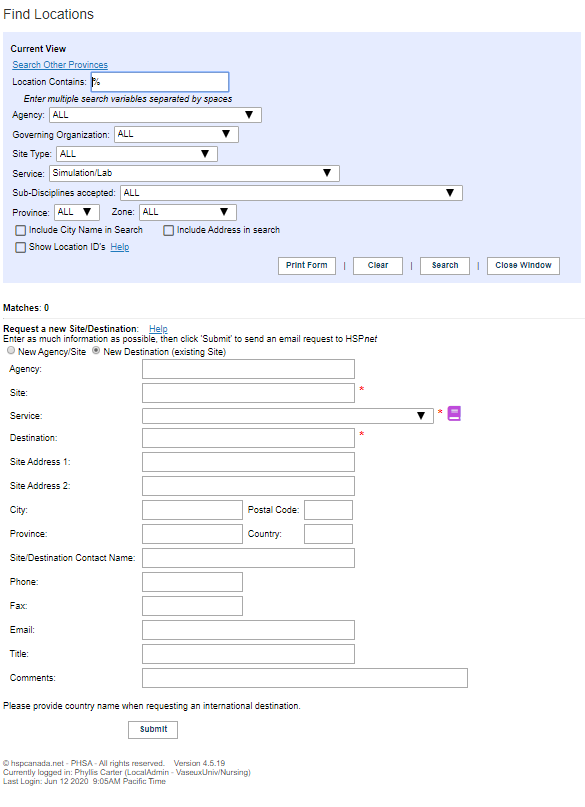585x807 pixels.
Task: Toggle Show Location ID's checkbox
Action: [x=21, y=248]
